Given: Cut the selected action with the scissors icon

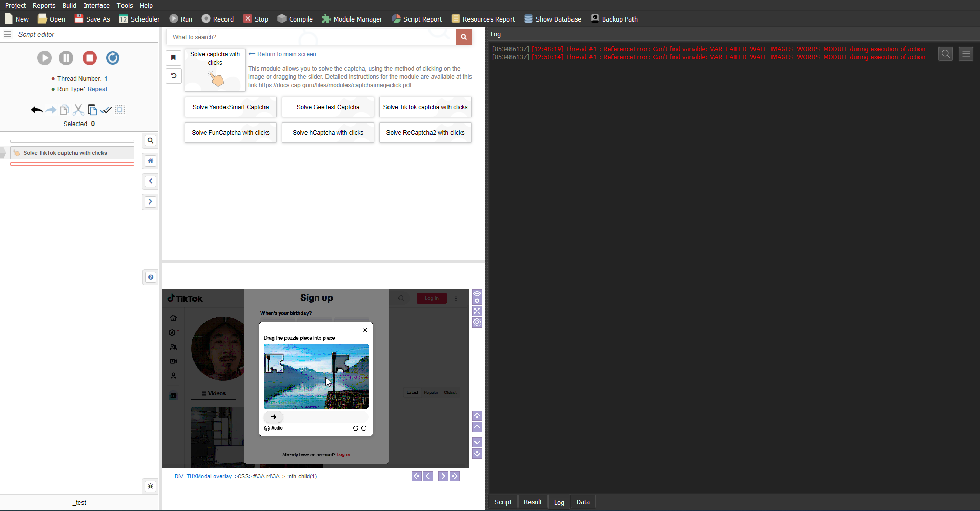Looking at the screenshot, I should point(78,110).
